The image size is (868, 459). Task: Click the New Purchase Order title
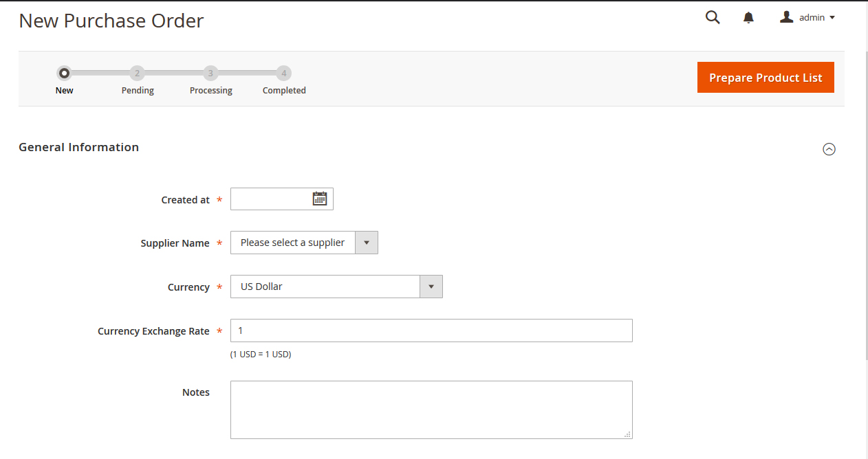pyautogui.click(x=111, y=21)
